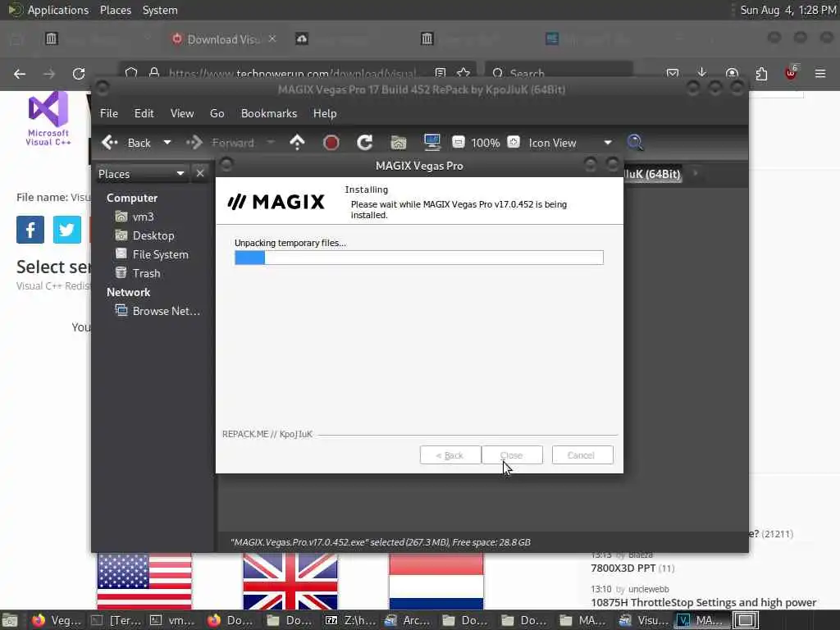Click the installer Close button
Viewport: 840px width, 630px height.
click(512, 454)
